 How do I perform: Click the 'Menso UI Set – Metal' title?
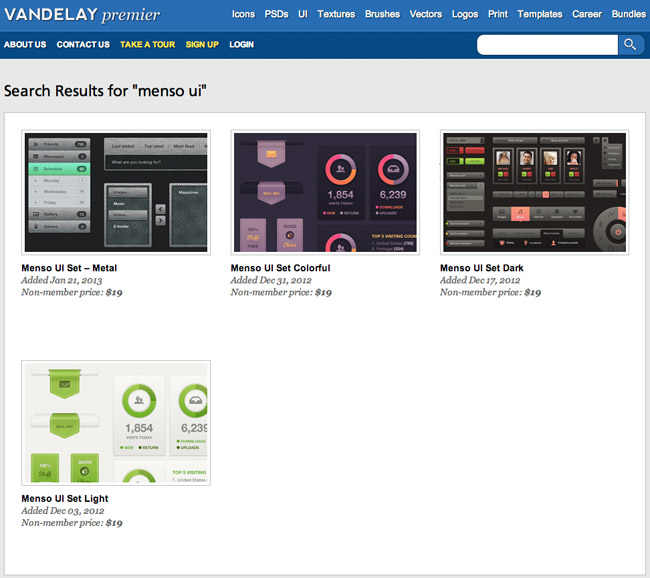tap(69, 268)
